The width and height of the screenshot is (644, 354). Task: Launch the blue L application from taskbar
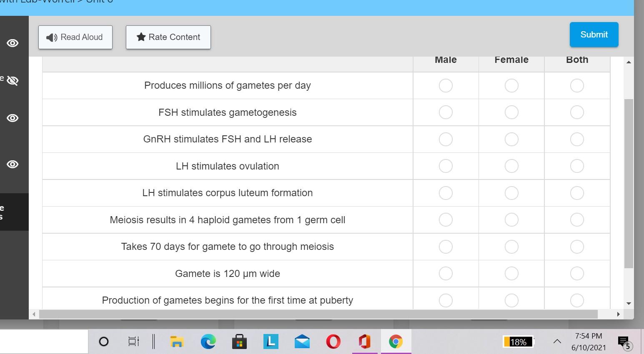tap(271, 342)
